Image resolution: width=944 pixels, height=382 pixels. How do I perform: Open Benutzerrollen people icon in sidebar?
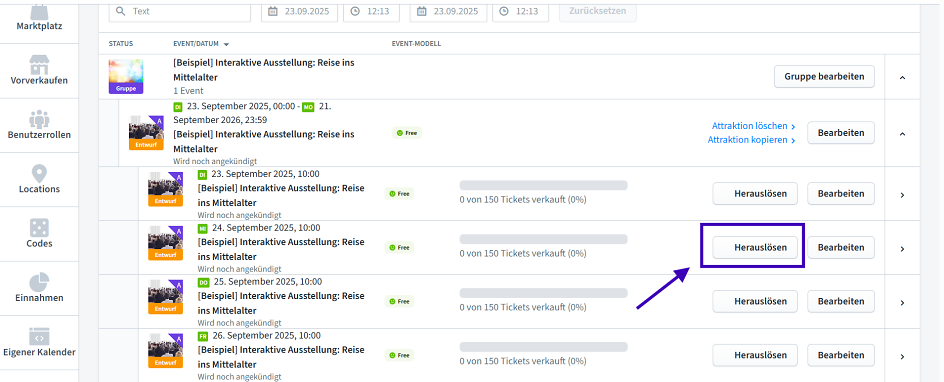(x=39, y=119)
